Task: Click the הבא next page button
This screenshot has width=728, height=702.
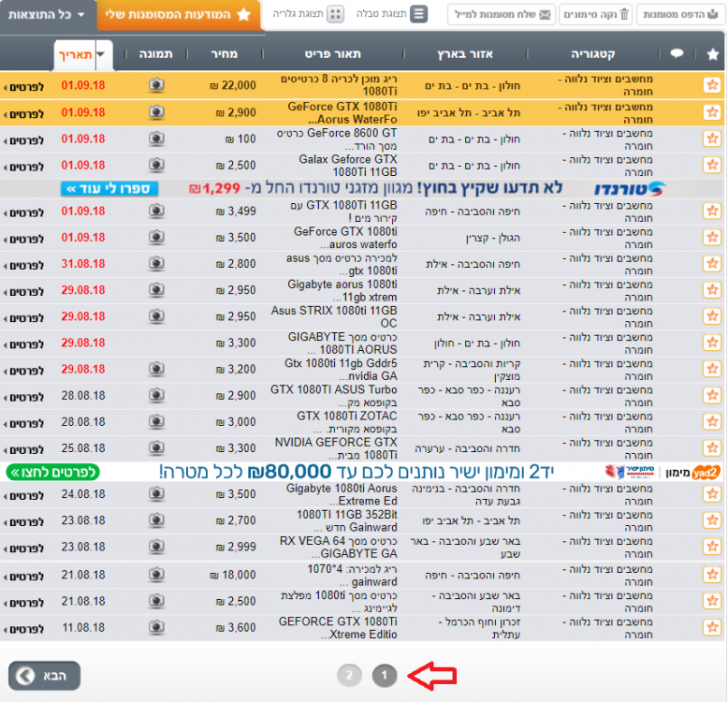Action: point(45,676)
